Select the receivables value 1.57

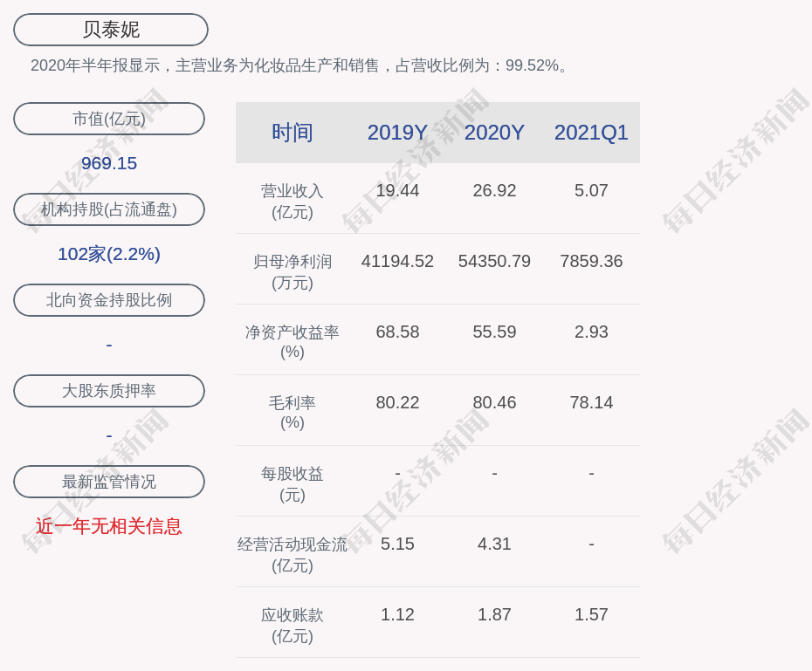591,614
